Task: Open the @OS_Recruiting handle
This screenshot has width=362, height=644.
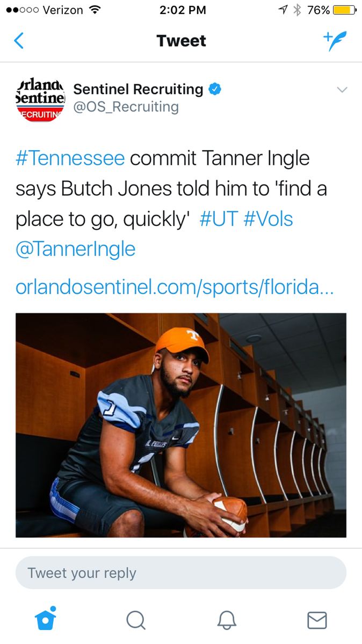Action: (126, 107)
